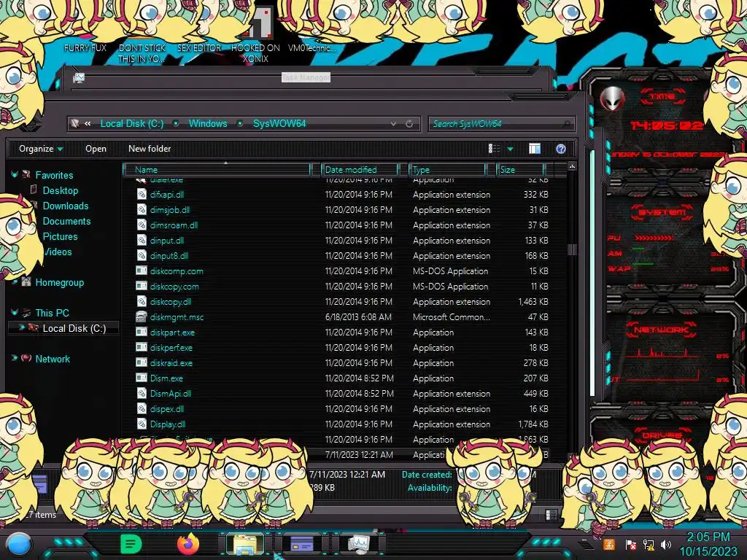Click the network tray icon
This screenshot has height=560, width=747.
(648, 544)
